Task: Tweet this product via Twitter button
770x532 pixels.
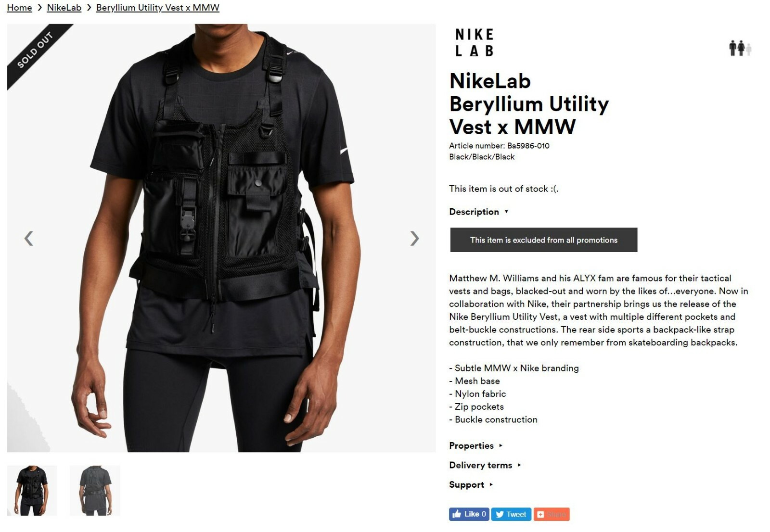Action: click(511, 514)
